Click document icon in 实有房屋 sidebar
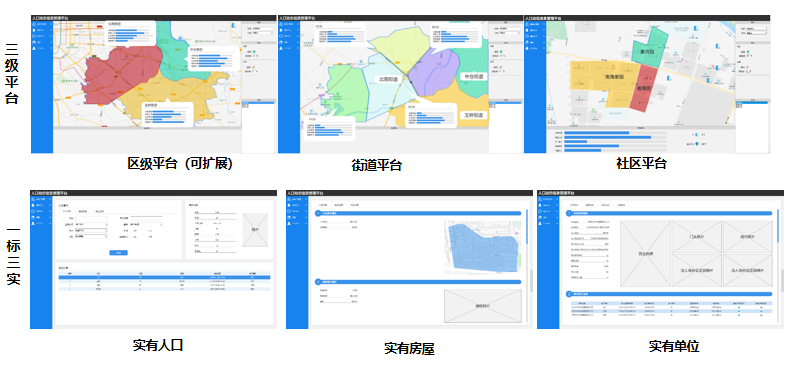The height and width of the screenshot is (374, 797). click(289, 205)
